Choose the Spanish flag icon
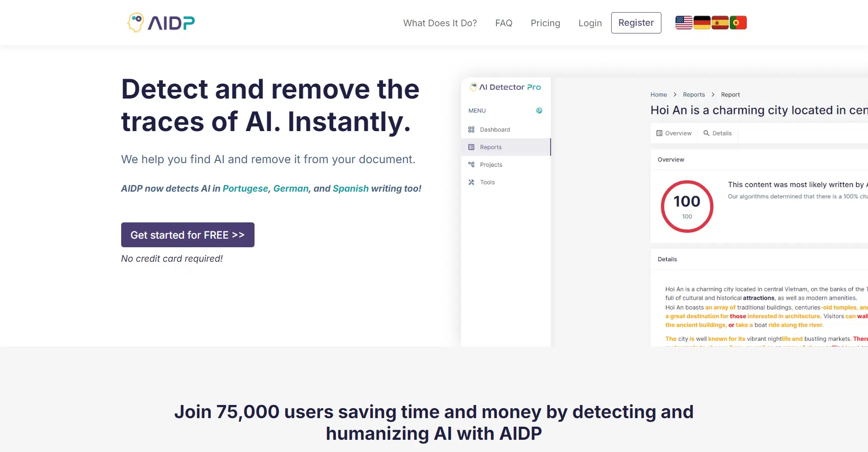This screenshot has width=868, height=452. point(719,23)
